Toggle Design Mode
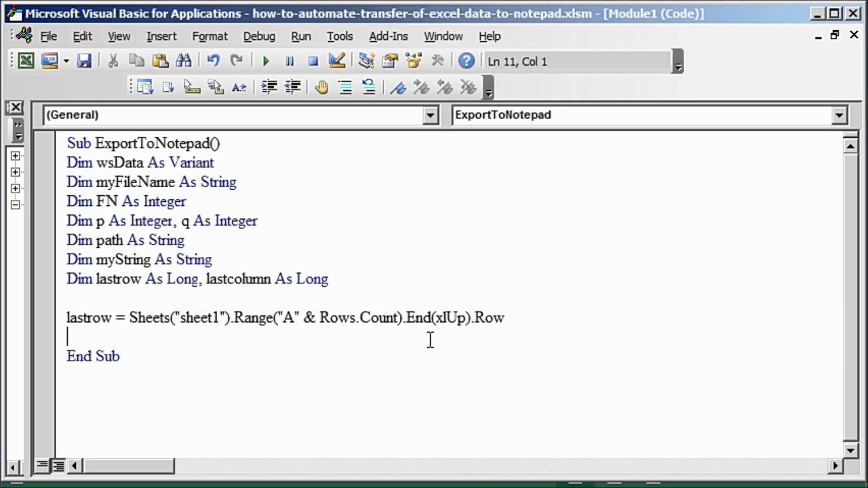 [337, 61]
